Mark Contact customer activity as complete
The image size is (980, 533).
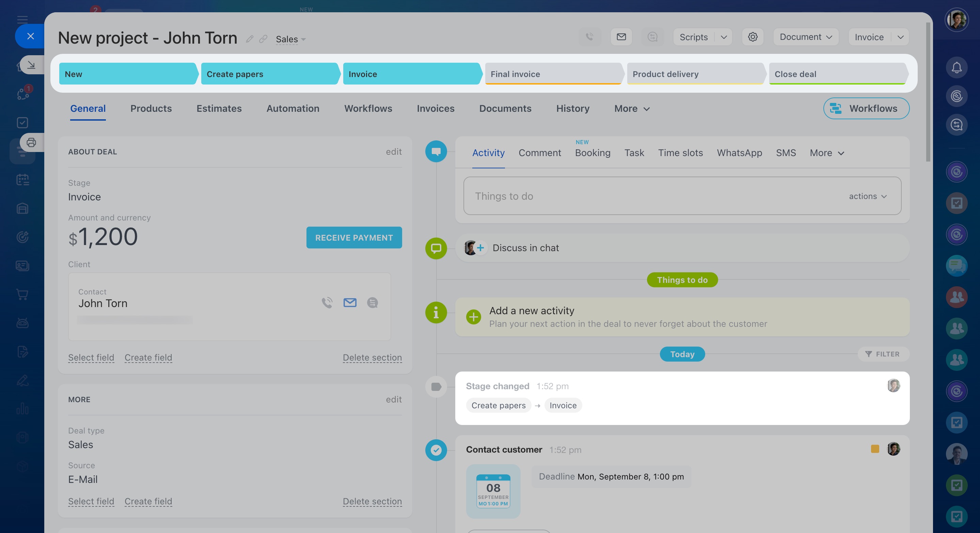436,450
